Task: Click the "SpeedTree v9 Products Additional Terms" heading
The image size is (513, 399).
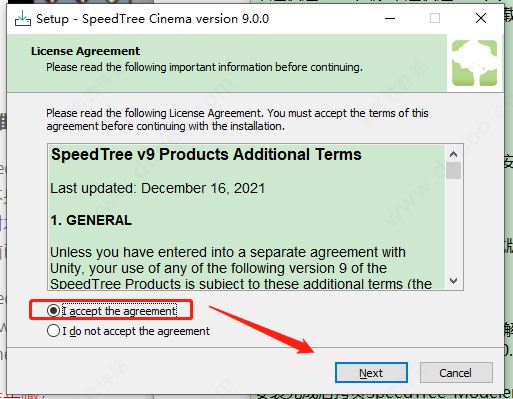Action: (206, 155)
